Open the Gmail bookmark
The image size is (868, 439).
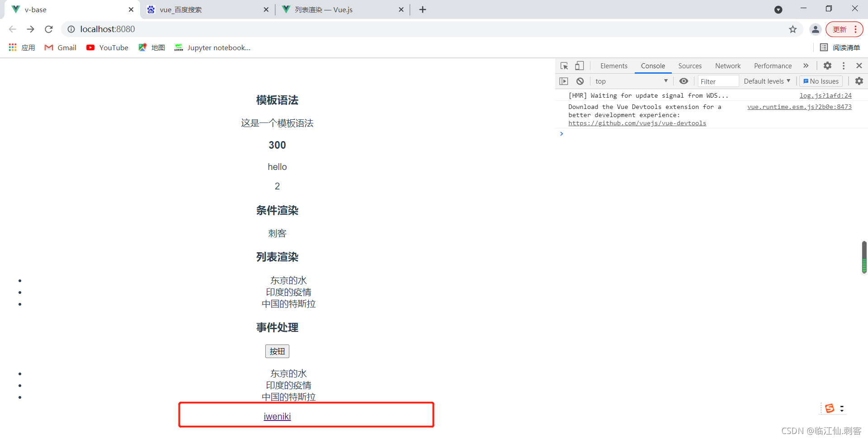(61, 47)
